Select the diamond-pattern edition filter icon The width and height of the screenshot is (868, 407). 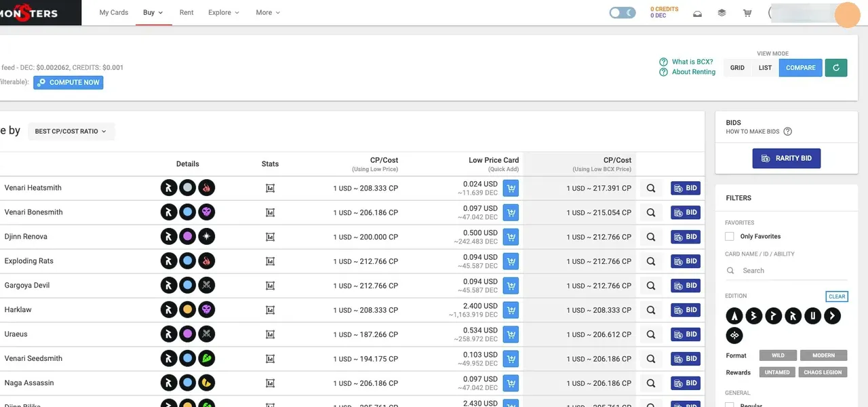click(734, 335)
